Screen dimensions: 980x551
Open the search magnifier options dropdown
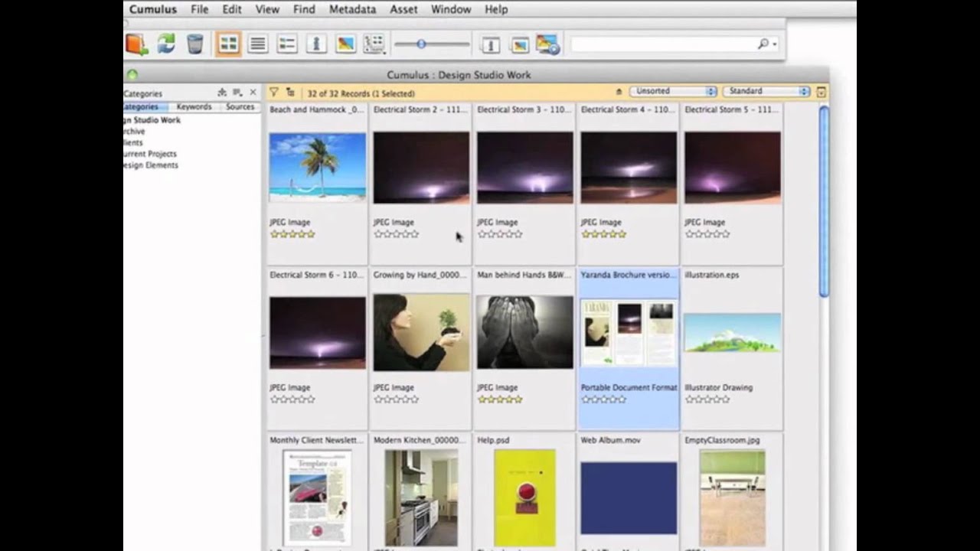tap(766, 44)
